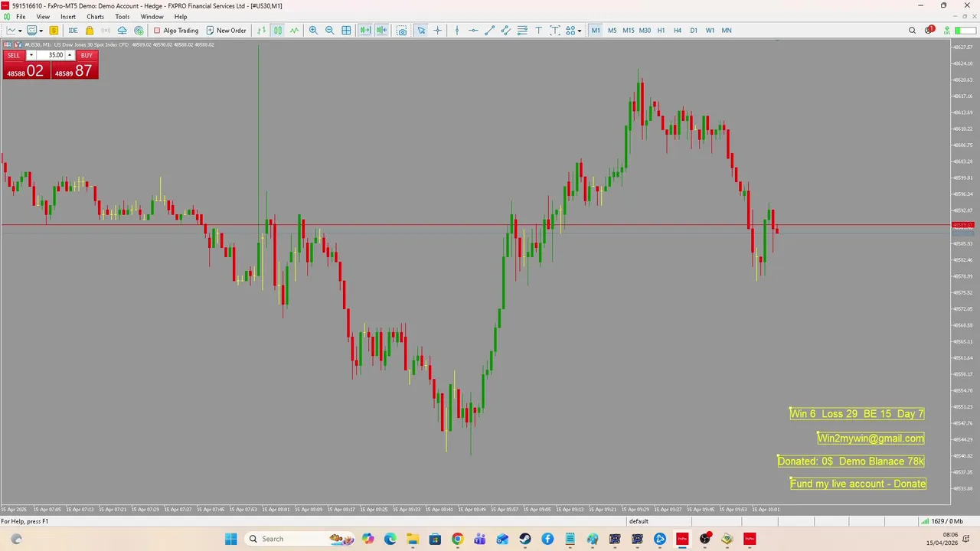Select W1 timeframe
Viewport: 980px width, 551px height.
point(710,31)
